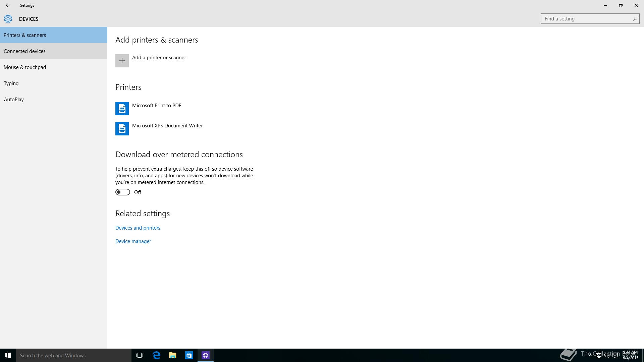Close the Settings window
The width and height of the screenshot is (644, 362).
(x=636, y=5)
